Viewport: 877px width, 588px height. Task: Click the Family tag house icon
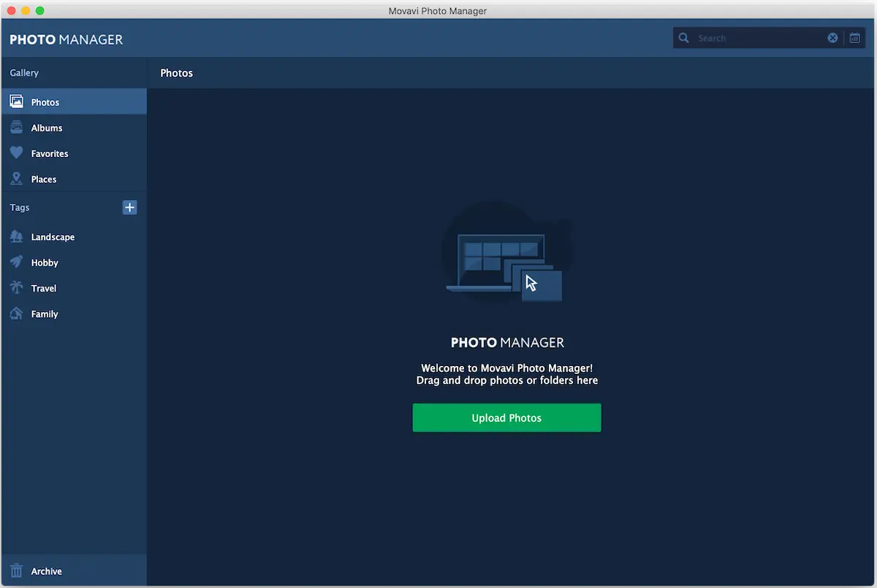tap(16, 313)
